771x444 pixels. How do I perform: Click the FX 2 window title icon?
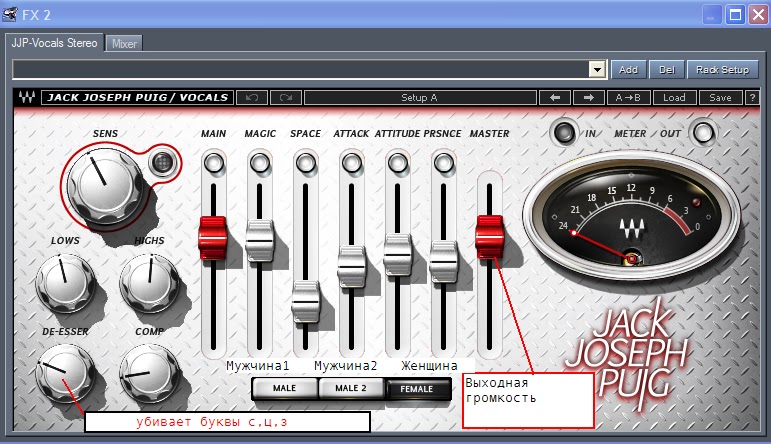10,15
